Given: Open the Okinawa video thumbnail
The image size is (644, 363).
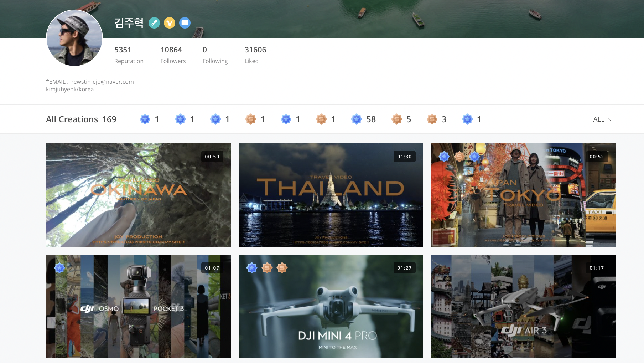Looking at the screenshot, I should coord(139,195).
